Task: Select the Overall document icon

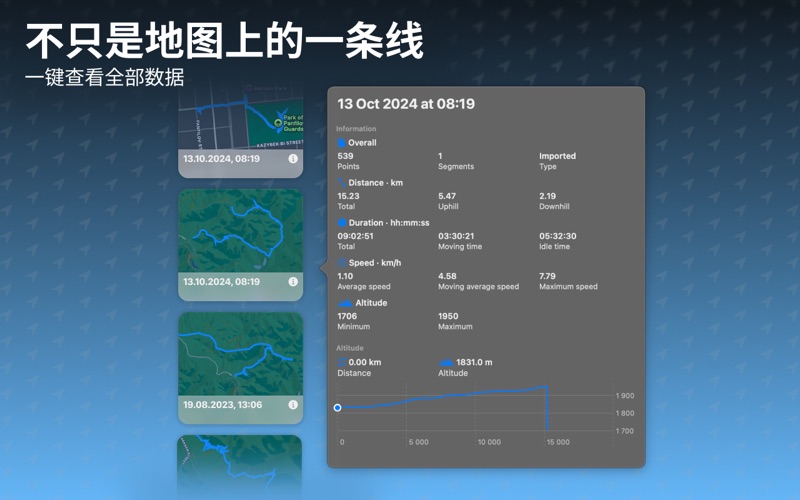Action: click(x=342, y=143)
